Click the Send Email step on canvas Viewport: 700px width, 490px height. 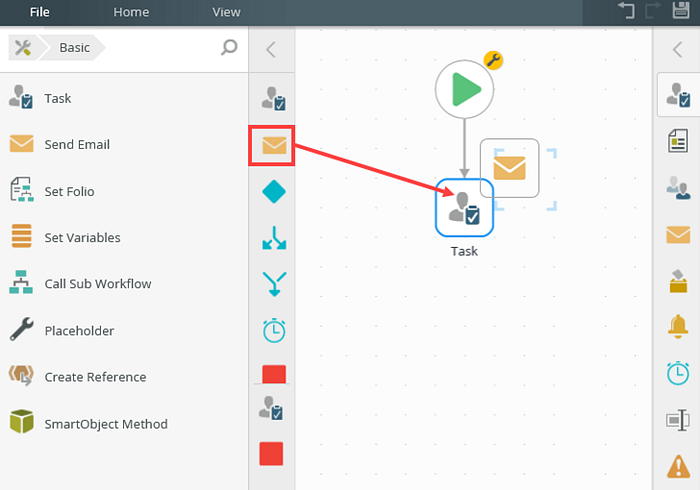[509, 168]
